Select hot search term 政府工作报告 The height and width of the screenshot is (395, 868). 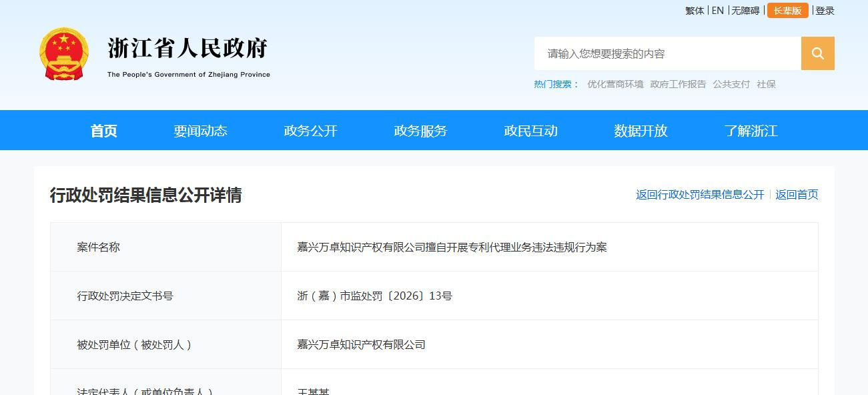pos(678,84)
